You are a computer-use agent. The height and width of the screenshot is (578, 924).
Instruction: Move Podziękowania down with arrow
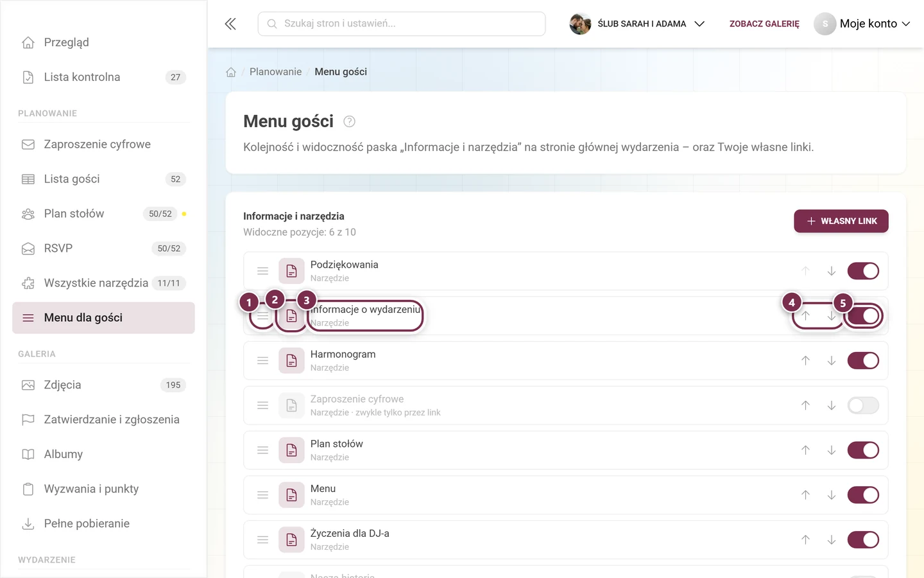tap(831, 271)
